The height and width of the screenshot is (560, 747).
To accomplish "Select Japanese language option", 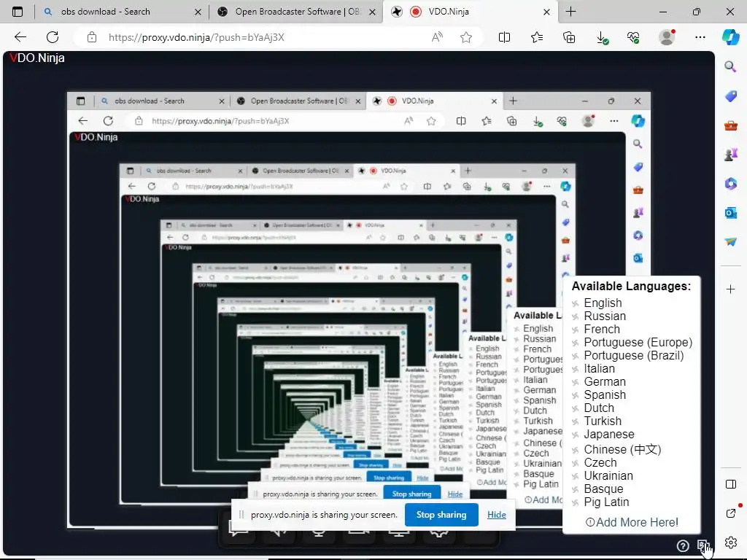I will (609, 435).
